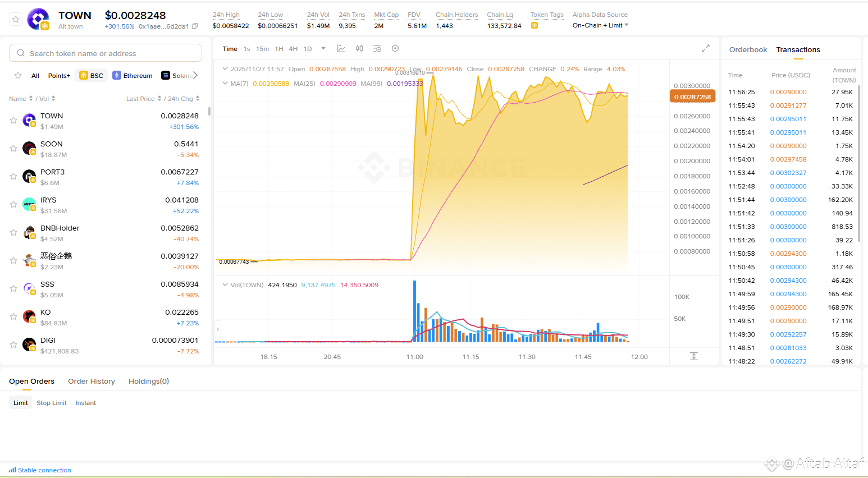The height and width of the screenshot is (478, 868).
Task: Switch to candlestick chart style
Action: [359, 49]
